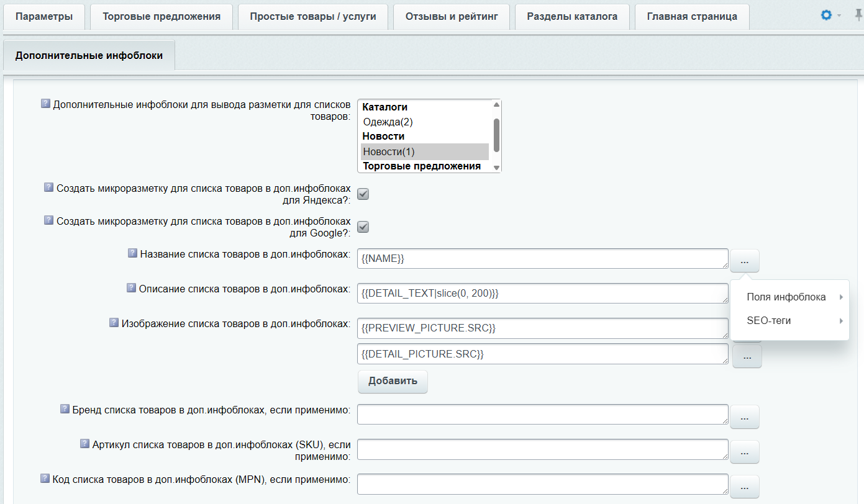The width and height of the screenshot is (864, 504).
Task: Open help hint for additional infoblocks list
Action: click(x=45, y=104)
